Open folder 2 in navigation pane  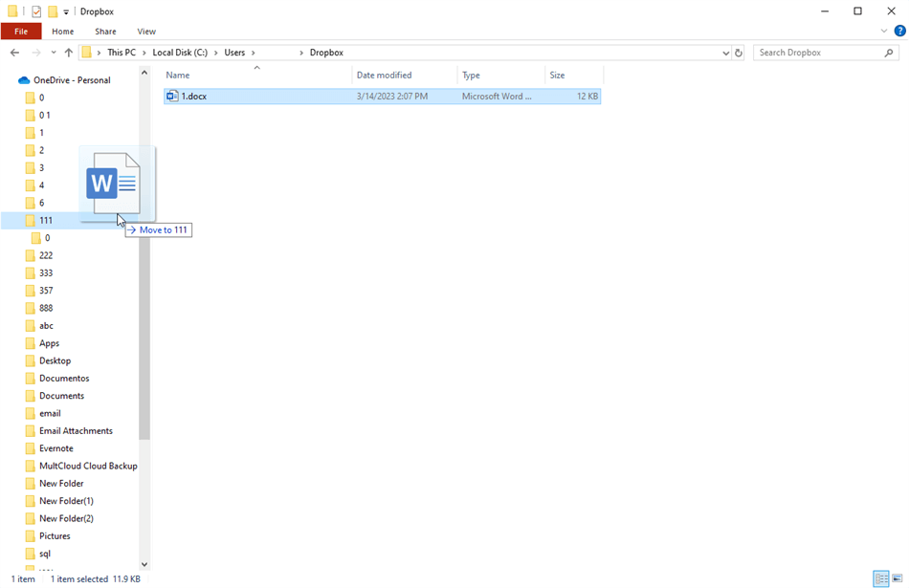tap(42, 150)
